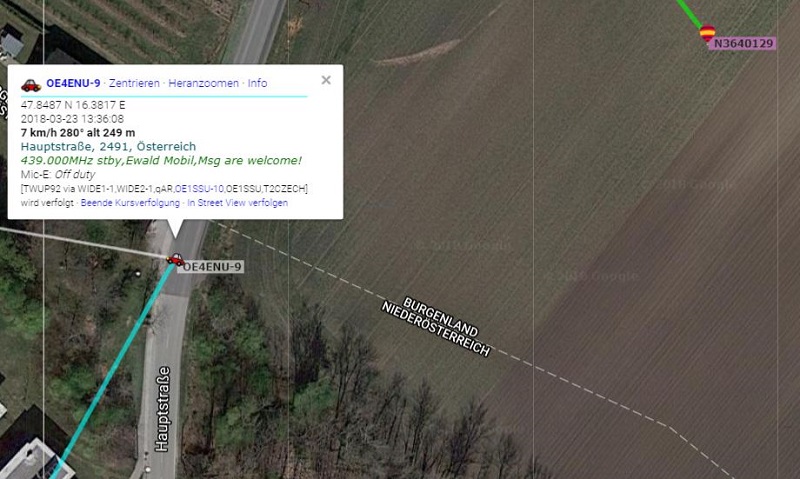Click the Zentrieren link
The width and height of the screenshot is (800, 479).
pos(134,83)
